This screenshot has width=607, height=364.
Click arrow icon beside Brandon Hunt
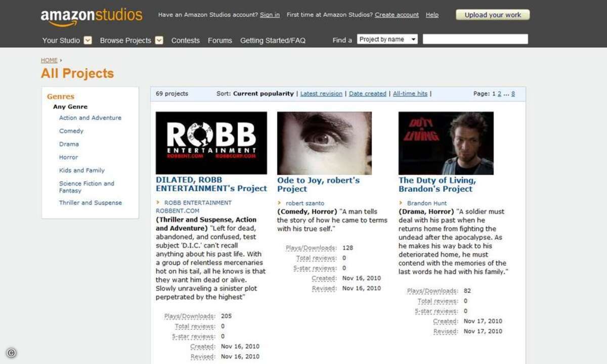tap(401, 203)
